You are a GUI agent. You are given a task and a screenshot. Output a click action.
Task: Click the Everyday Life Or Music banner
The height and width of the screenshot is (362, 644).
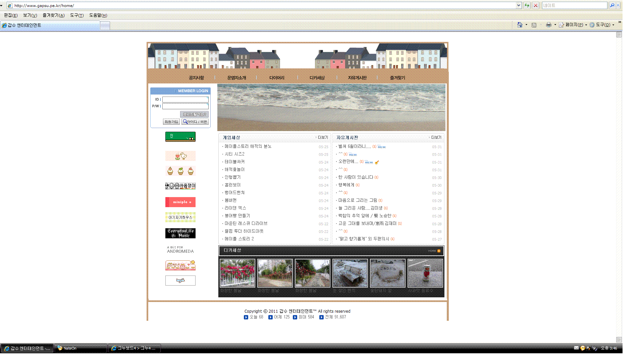180,233
